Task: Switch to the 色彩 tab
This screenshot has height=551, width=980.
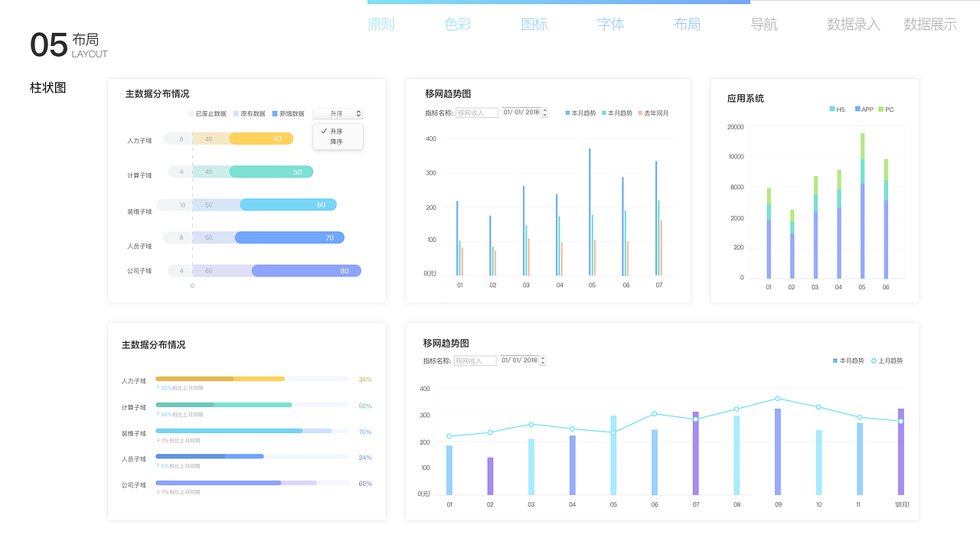Action: [458, 24]
